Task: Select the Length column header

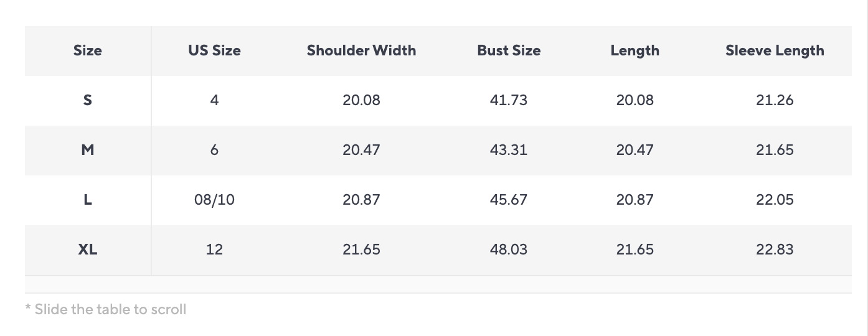Action: click(x=634, y=50)
